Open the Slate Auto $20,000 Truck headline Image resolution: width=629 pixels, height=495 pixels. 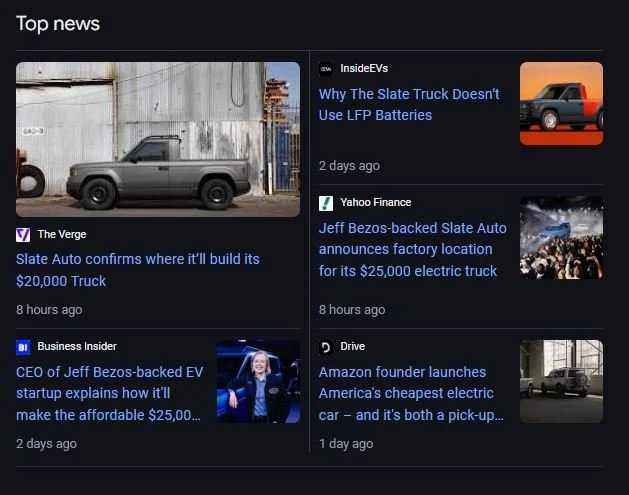[138, 270]
